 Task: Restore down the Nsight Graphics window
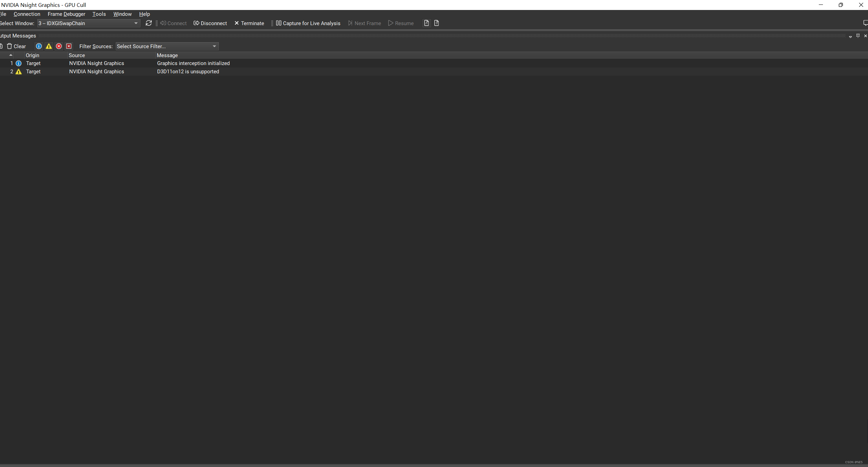840,5
